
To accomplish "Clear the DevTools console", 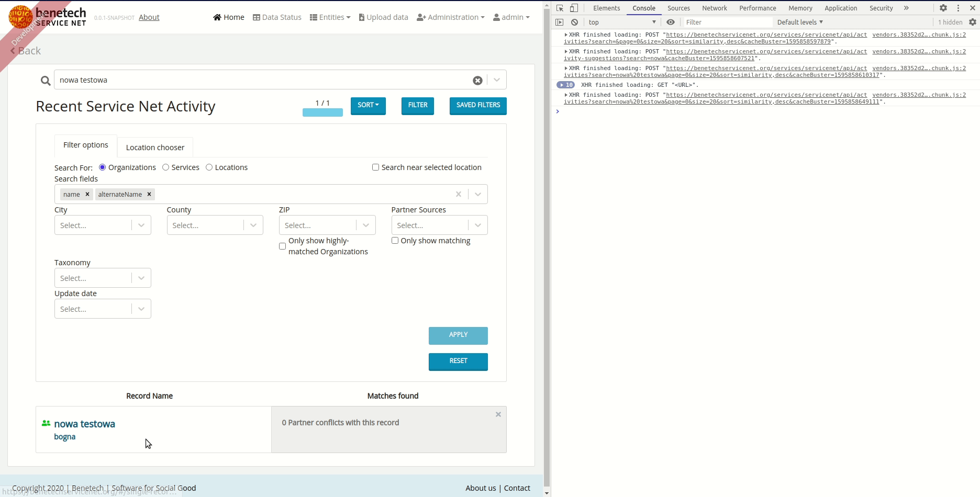I will pos(575,22).
